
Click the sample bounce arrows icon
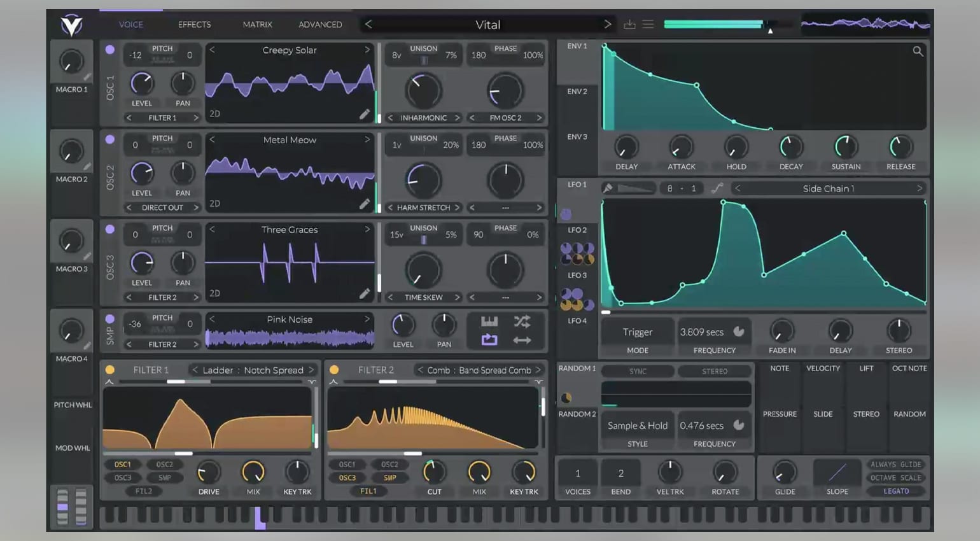(x=522, y=340)
